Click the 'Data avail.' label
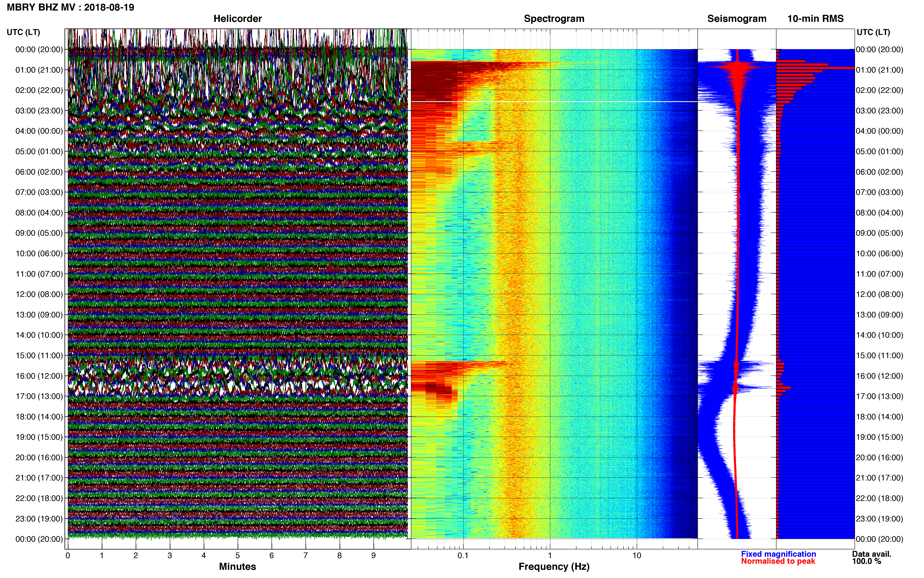The image size is (924, 578). [872, 554]
